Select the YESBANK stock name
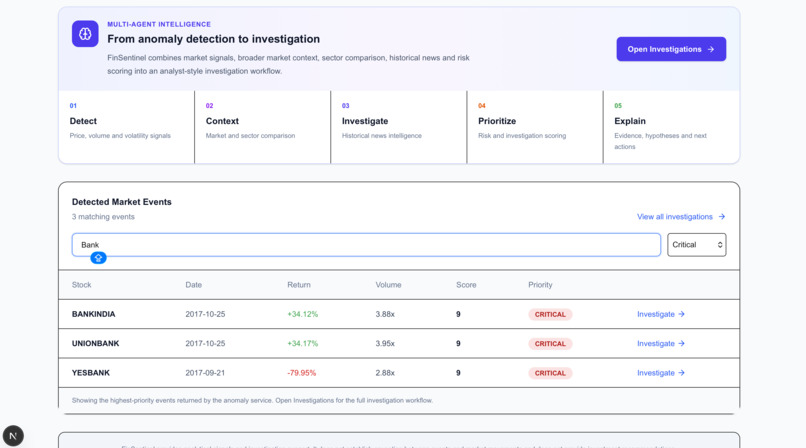806x448 pixels. [x=90, y=373]
